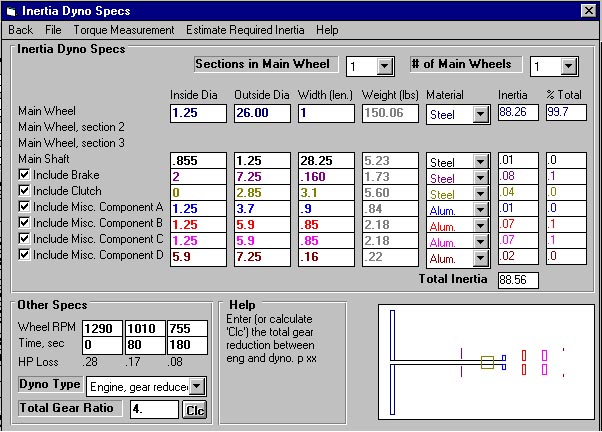Click Component B Width field .85
602x432 pixels.
pyautogui.click(x=326, y=225)
